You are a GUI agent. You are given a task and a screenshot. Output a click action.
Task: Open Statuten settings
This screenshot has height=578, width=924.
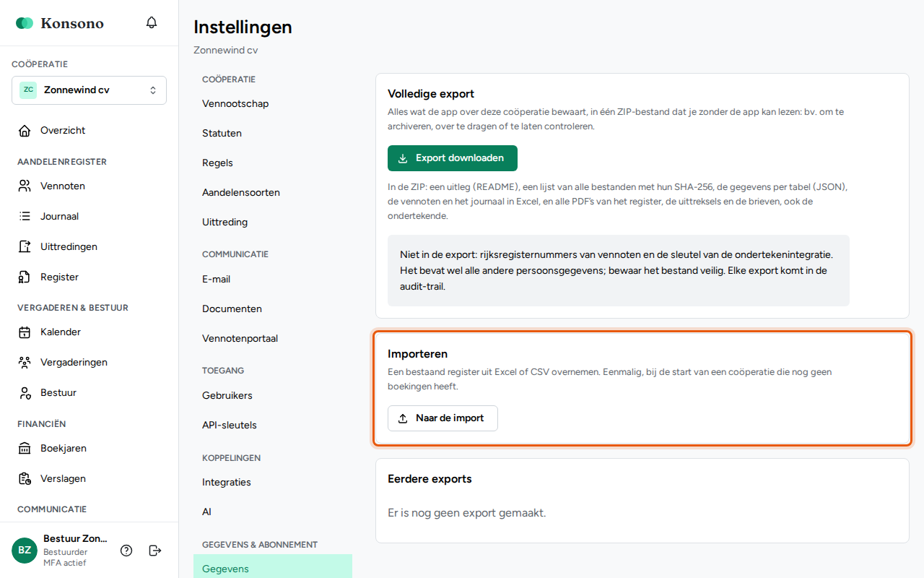(x=273, y=134)
